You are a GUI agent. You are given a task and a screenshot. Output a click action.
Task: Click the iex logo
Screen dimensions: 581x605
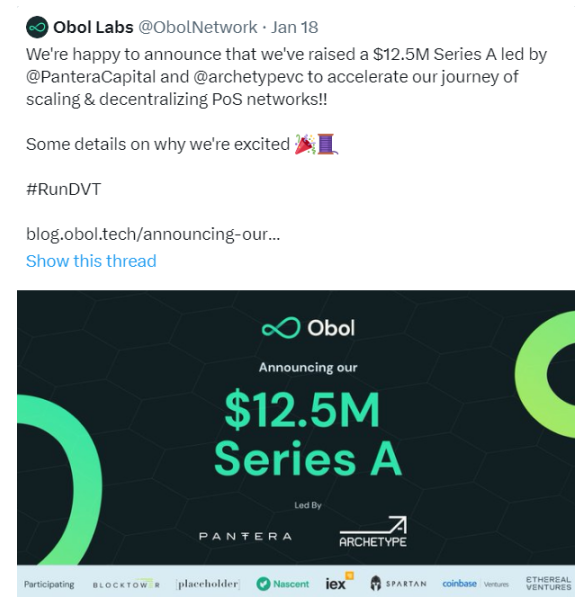point(339,582)
